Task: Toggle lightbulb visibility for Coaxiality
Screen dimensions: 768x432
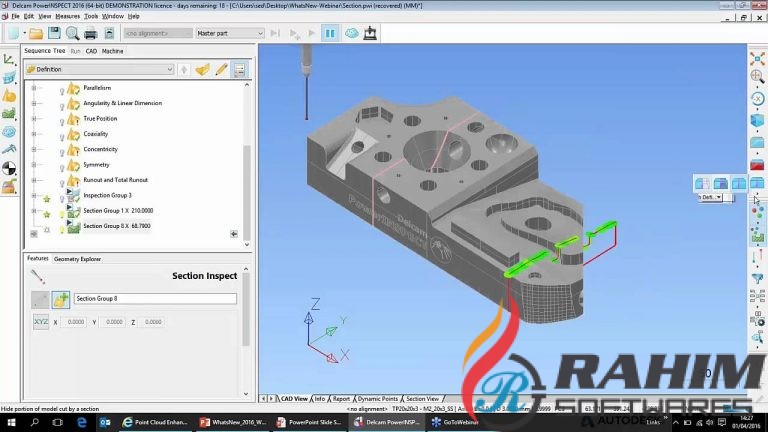Action: point(62,137)
